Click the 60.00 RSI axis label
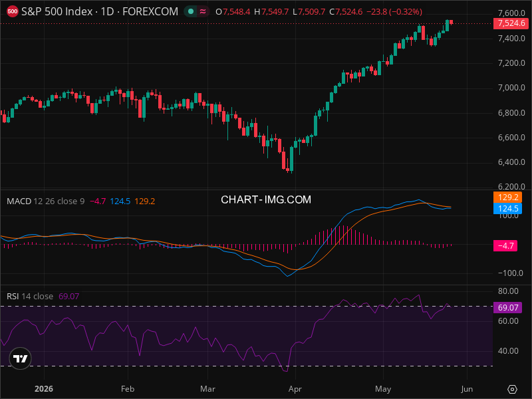The width and height of the screenshot is (532, 399). pos(508,321)
